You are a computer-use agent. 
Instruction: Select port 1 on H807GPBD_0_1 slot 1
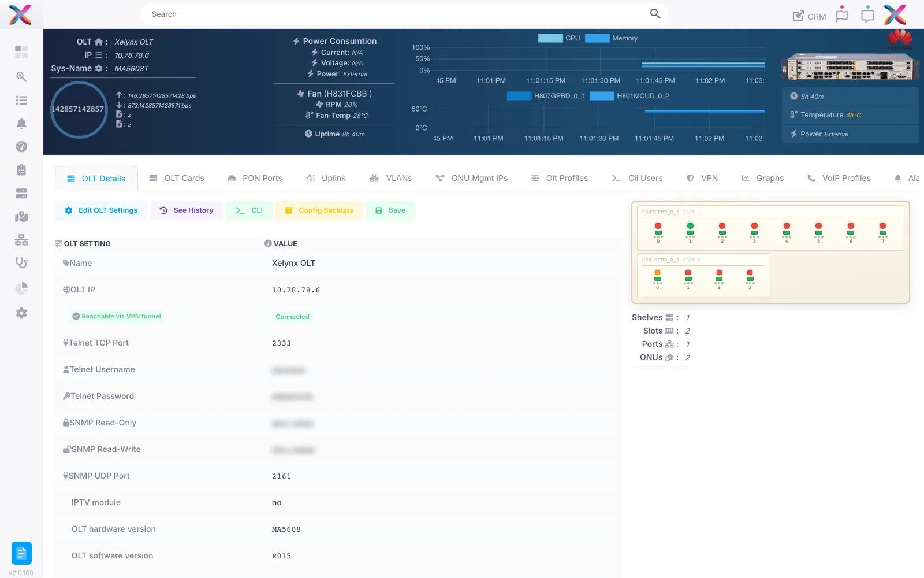(x=690, y=231)
